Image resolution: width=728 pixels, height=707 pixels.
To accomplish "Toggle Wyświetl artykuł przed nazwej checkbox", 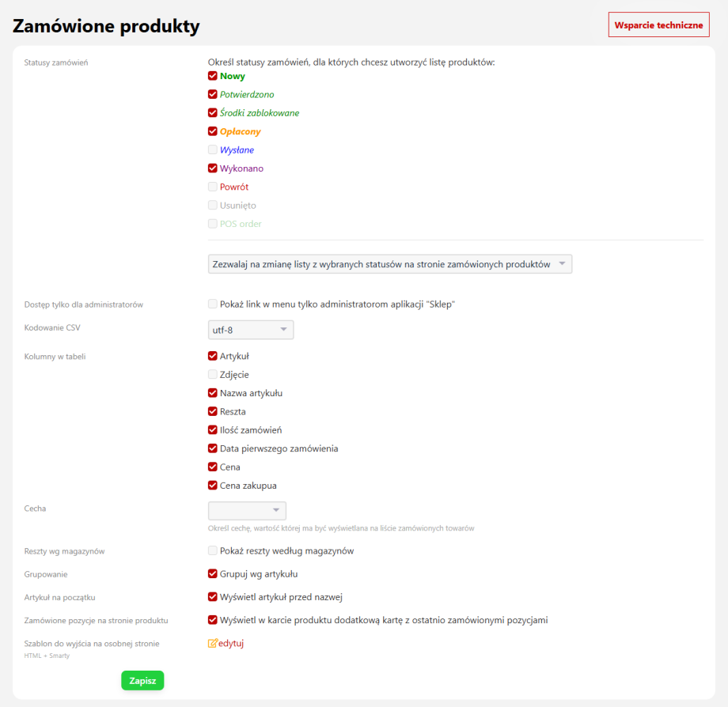I will (x=212, y=597).
